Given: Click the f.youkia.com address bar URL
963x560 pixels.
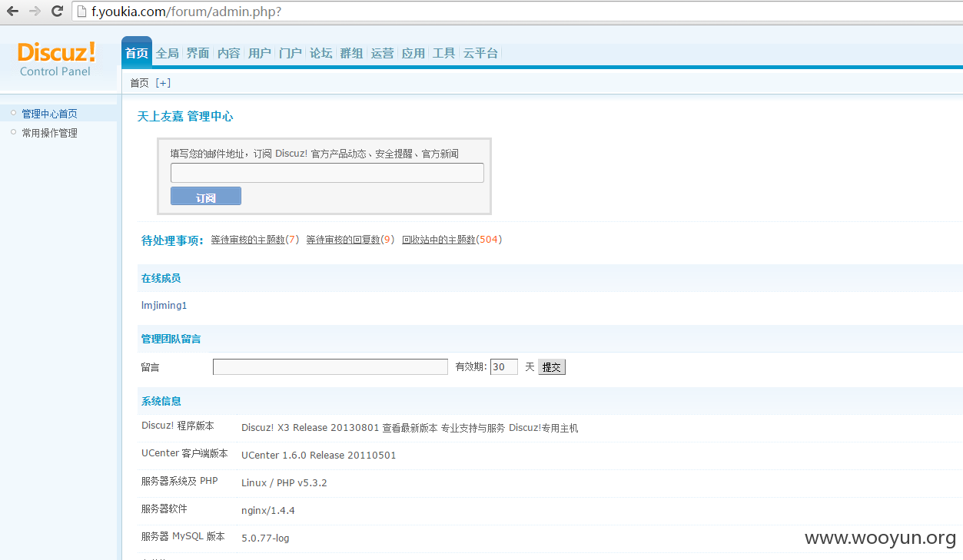Looking at the screenshot, I should pos(186,12).
